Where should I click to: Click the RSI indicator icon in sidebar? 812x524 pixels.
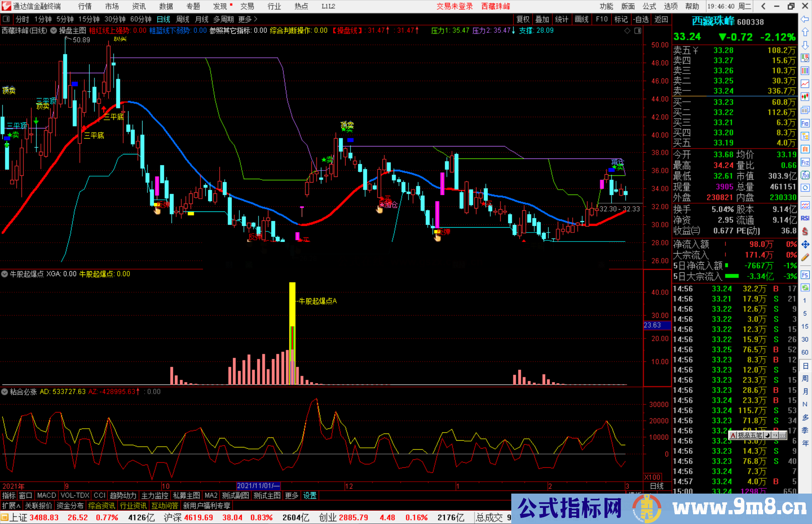805,218
